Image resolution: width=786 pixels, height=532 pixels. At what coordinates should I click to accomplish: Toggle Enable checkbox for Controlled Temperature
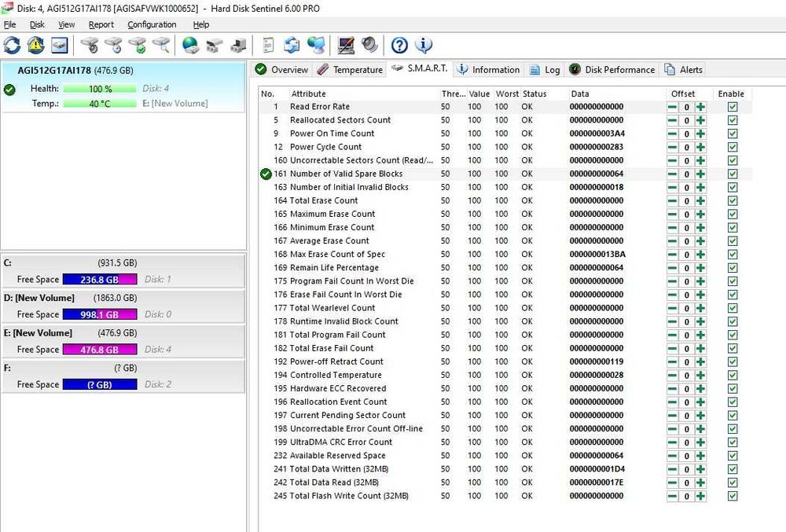tap(733, 375)
